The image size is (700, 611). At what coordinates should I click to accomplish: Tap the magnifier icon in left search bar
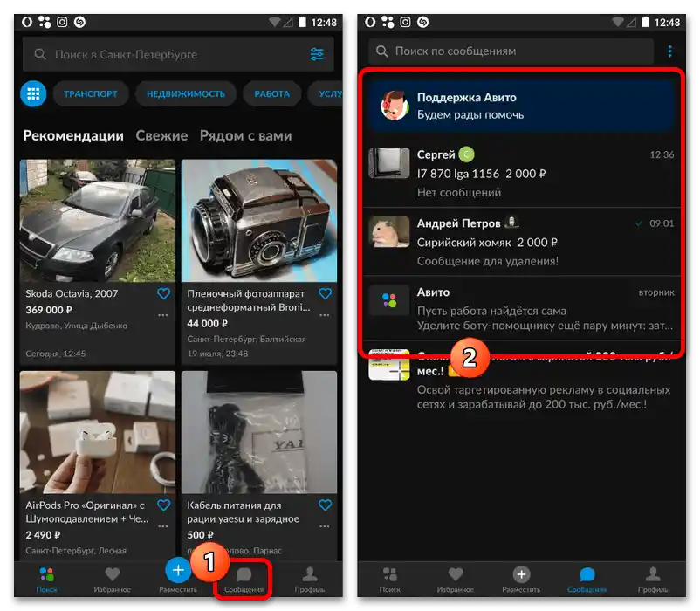click(40, 54)
